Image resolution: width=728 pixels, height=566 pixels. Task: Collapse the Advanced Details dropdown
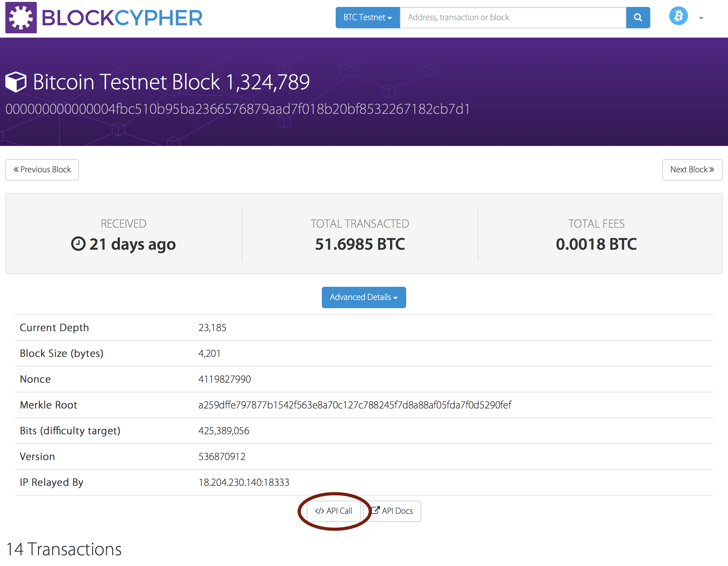click(363, 297)
